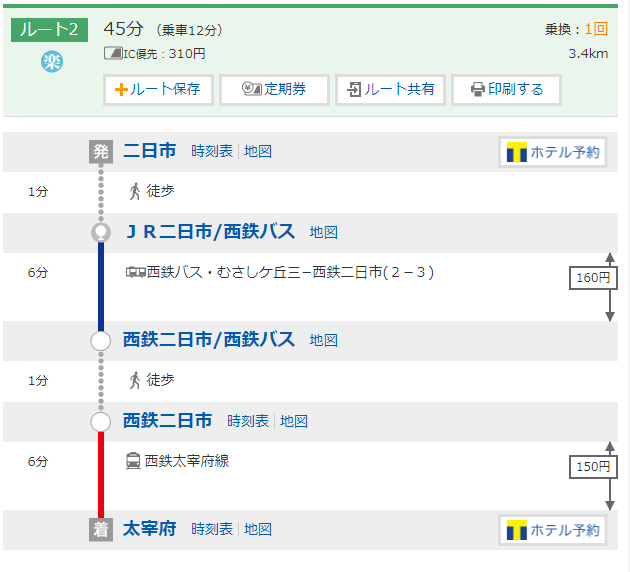This screenshot has width=630, height=572.
Task: Click the 発 departure marker icon
Action: pyautogui.click(x=100, y=152)
